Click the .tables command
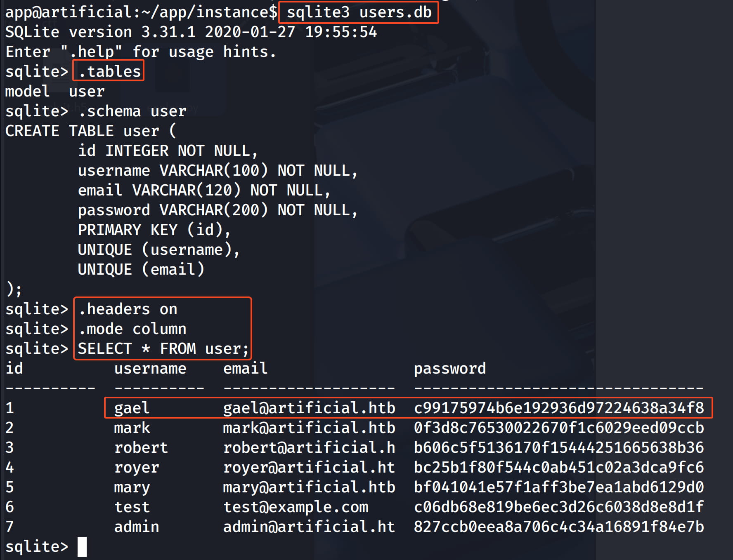Viewport: 733px width, 560px height. tap(109, 71)
